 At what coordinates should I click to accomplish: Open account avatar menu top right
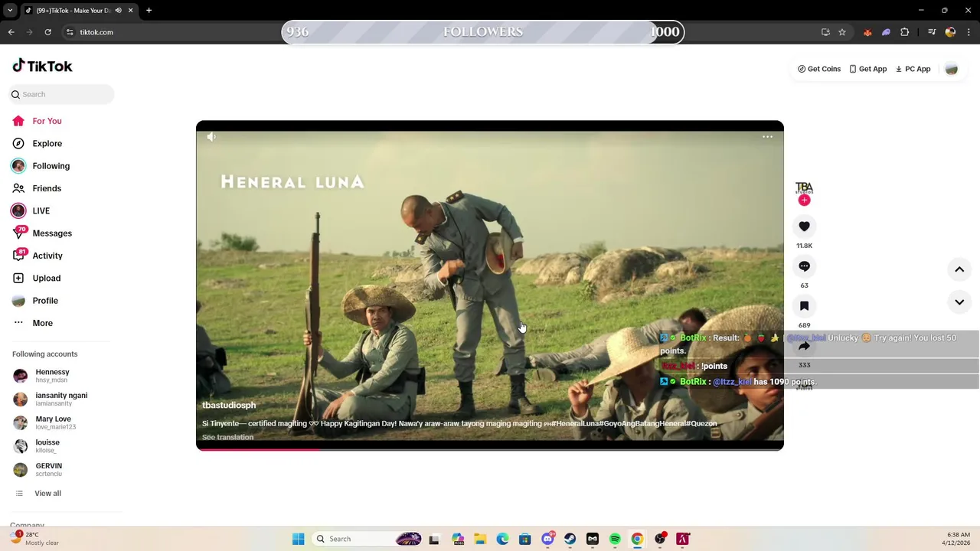coord(952,69)
